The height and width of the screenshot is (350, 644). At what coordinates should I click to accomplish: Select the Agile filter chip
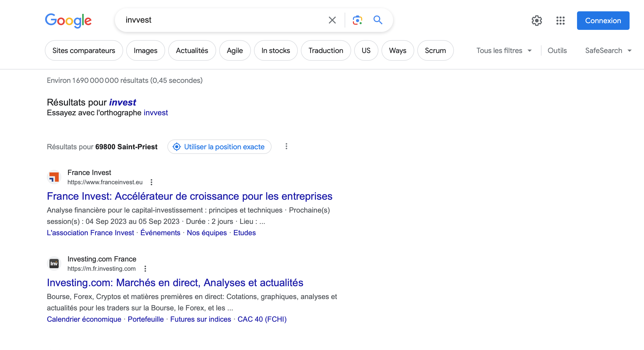[235, 50]
